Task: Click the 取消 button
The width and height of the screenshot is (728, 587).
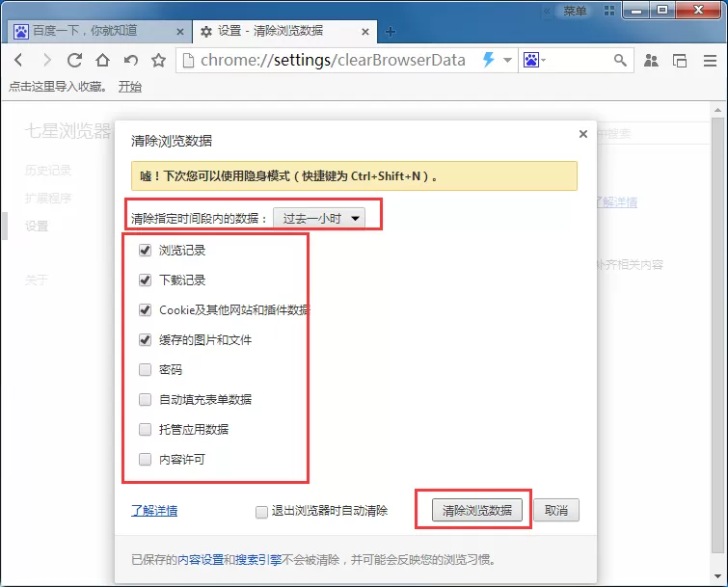Action: tap(556, 510)
